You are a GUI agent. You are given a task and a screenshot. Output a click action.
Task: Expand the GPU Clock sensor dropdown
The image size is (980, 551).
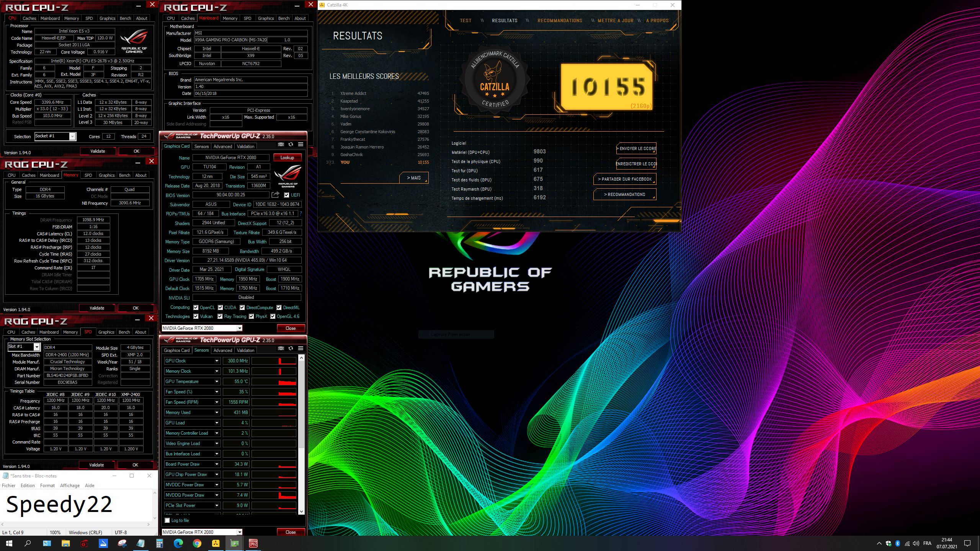coord(217,361)
